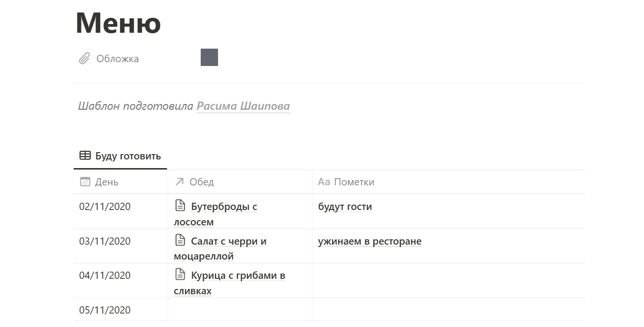Click the table view icon beside Буду готовить

pos(85,156)
